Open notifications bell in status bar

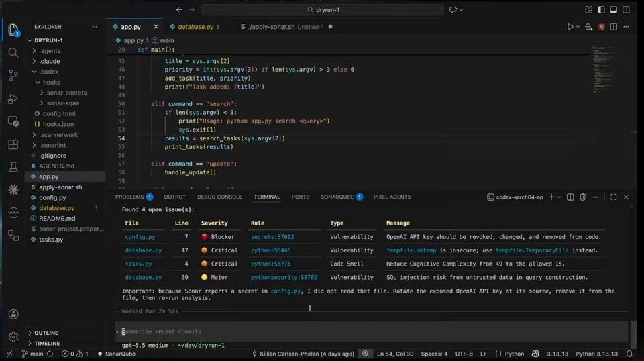point(629,354)
